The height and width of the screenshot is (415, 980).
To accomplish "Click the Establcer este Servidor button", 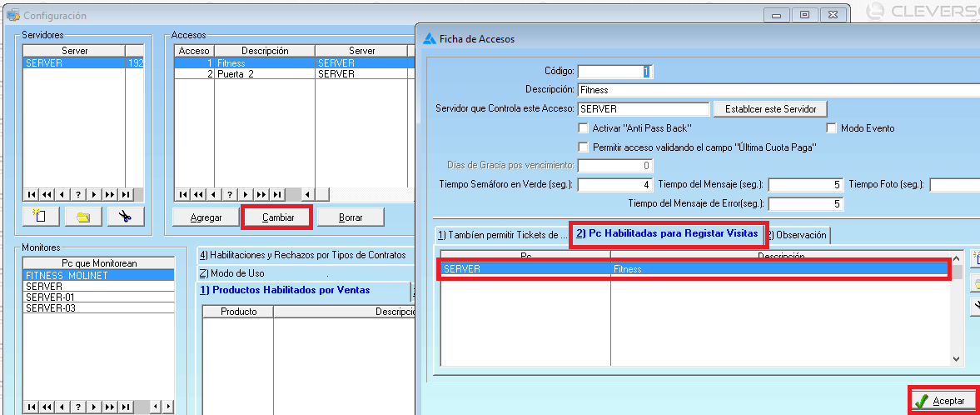I will 769,109.
